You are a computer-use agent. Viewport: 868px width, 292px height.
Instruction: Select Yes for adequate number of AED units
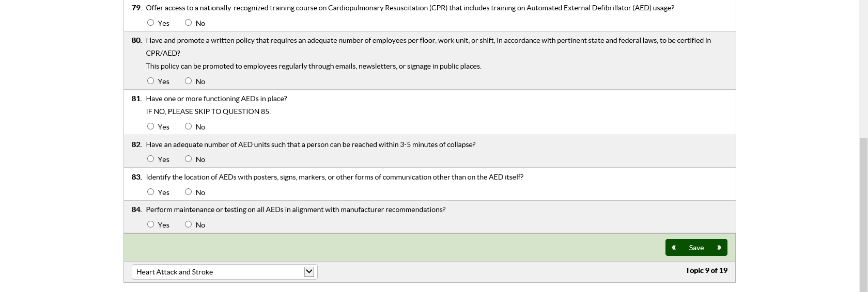[150, 159]
